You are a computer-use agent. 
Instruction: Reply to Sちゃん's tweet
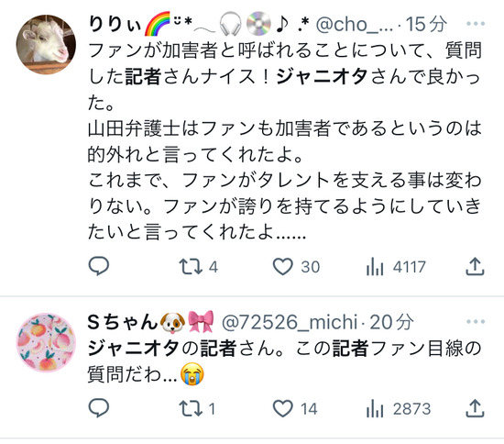pyautogui.click(x=99, y=408)
